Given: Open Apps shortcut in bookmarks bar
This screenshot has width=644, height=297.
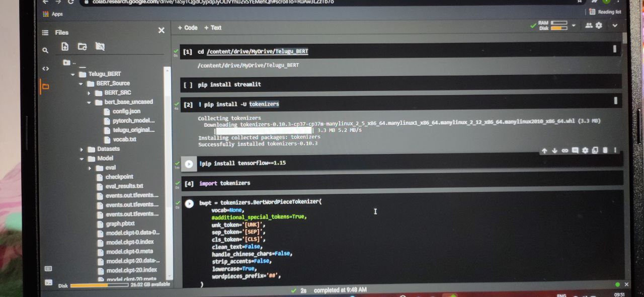Looking at the screenshot, I should 53,14.
